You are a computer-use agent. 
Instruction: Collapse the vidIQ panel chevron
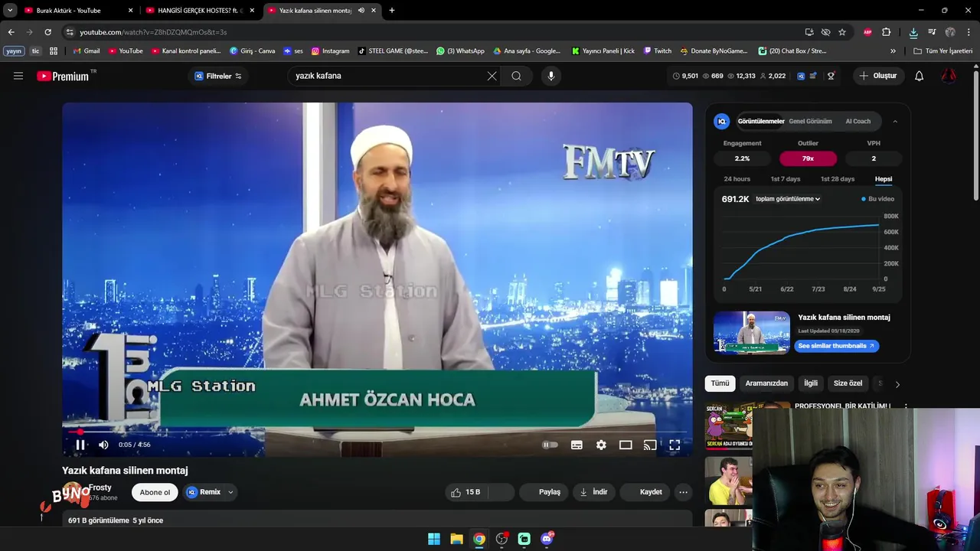point(895,122)
